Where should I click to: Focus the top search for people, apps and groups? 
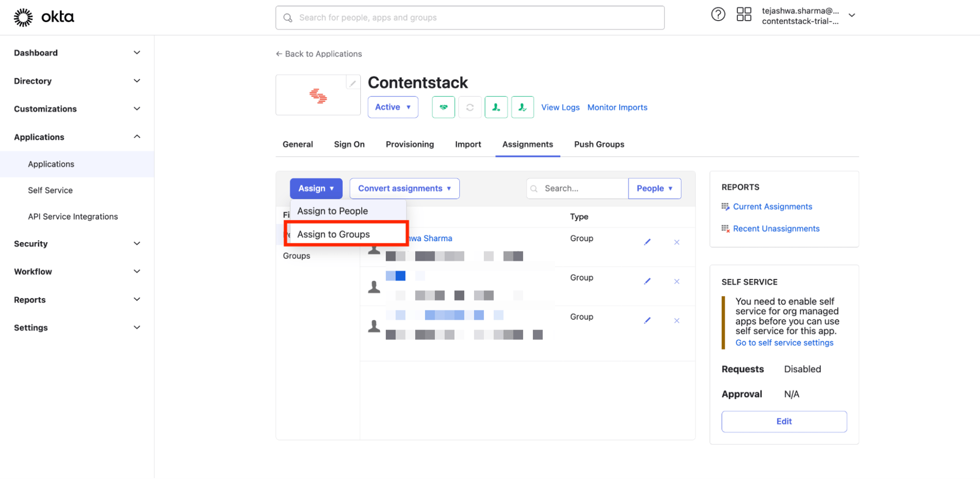click(470, 18)
